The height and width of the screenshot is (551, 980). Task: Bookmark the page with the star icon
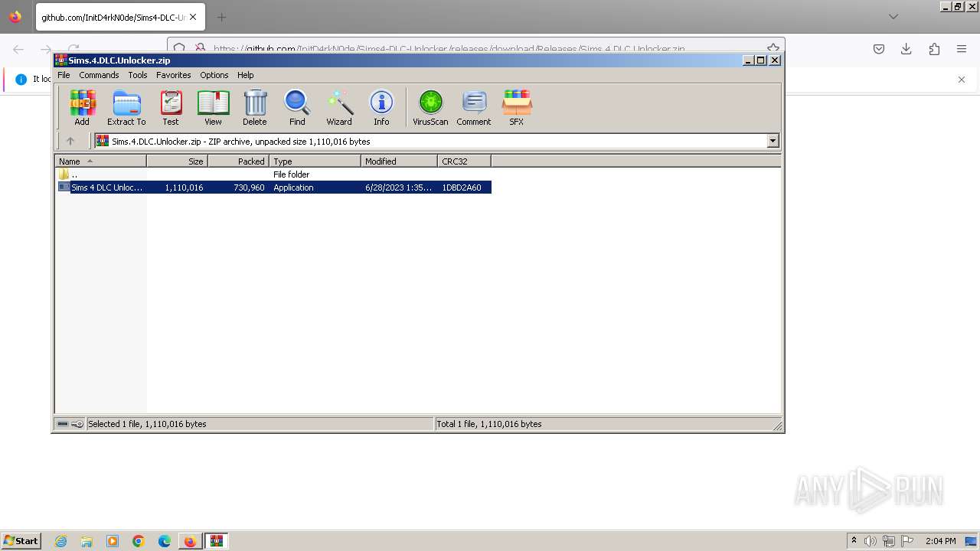(773, 48)
